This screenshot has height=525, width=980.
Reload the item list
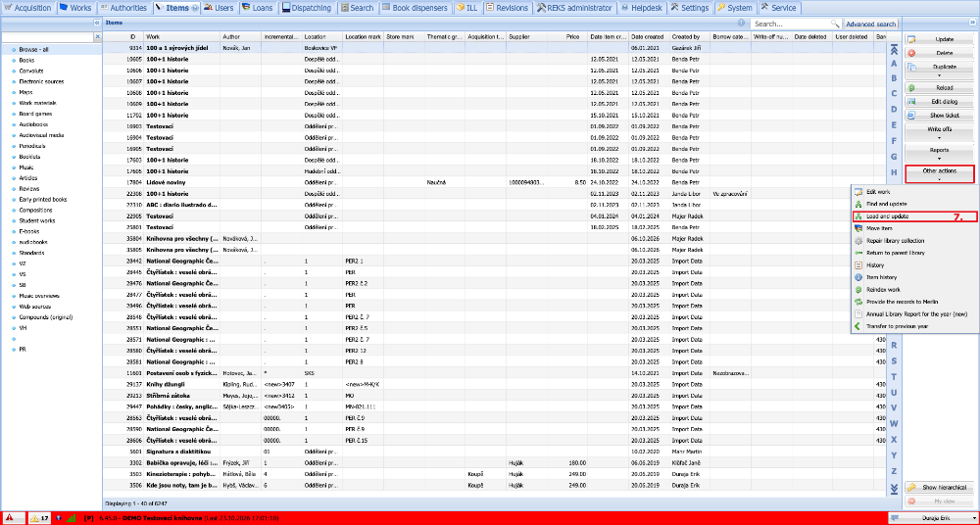coord(940,88)
